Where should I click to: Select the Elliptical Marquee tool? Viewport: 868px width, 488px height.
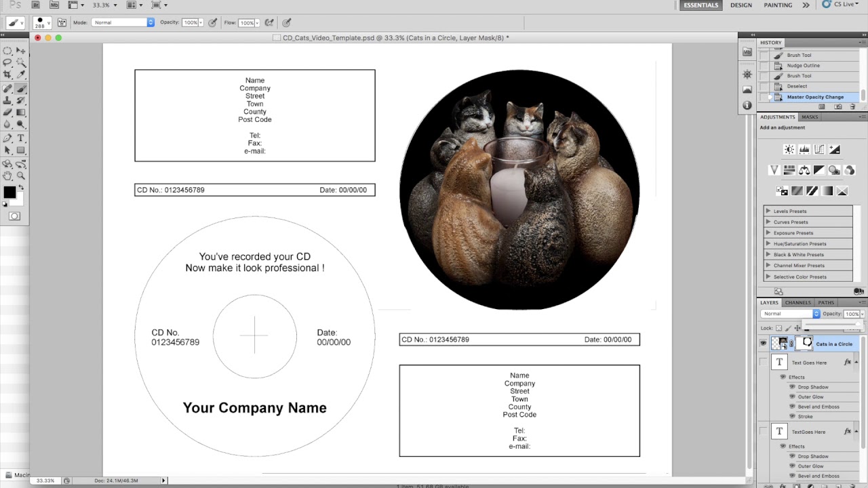point(7,51)
